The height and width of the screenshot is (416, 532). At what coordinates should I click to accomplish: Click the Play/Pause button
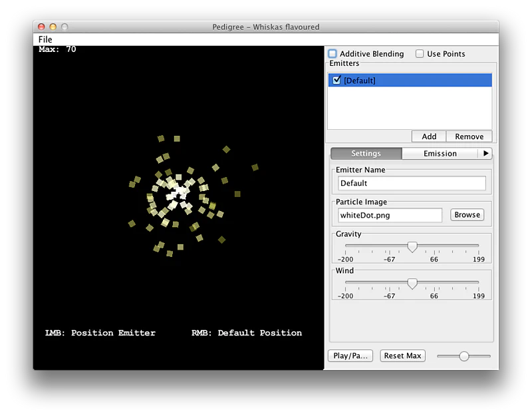[350, 356]
